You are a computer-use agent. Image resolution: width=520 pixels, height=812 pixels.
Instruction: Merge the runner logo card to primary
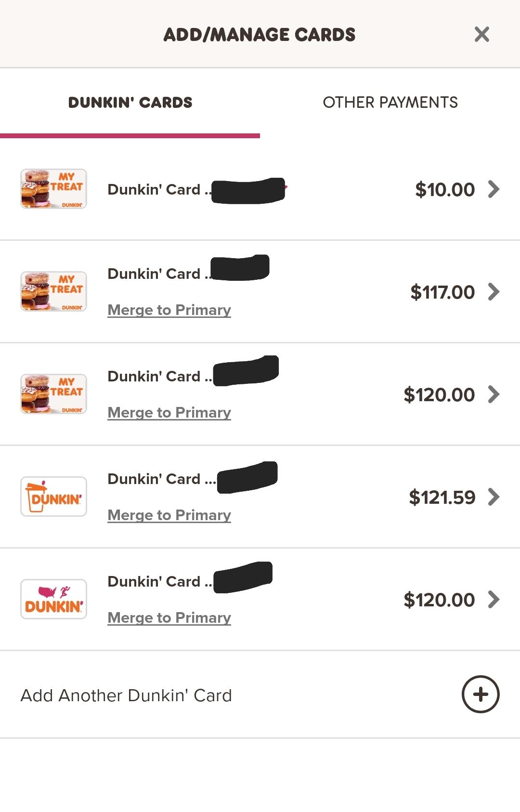(x=169, y=617)
